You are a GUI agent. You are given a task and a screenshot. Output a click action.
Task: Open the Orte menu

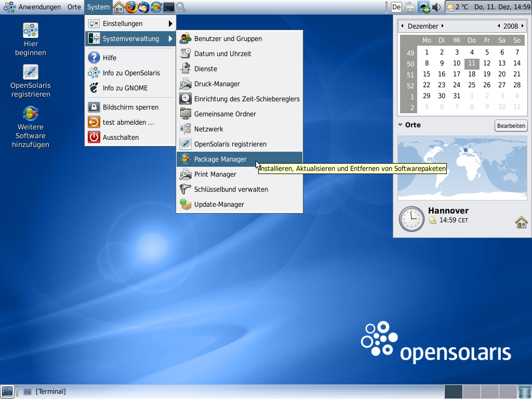(x=74, y=7)
